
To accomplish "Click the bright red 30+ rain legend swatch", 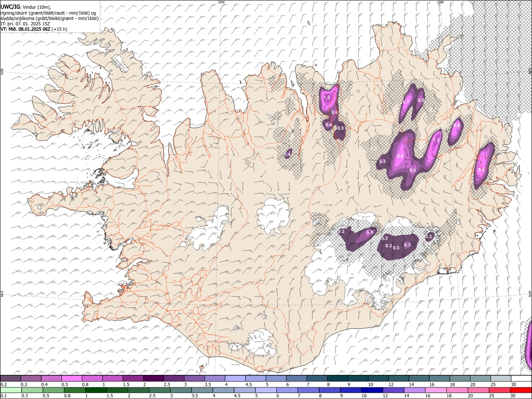I will [x=521, y=390].
